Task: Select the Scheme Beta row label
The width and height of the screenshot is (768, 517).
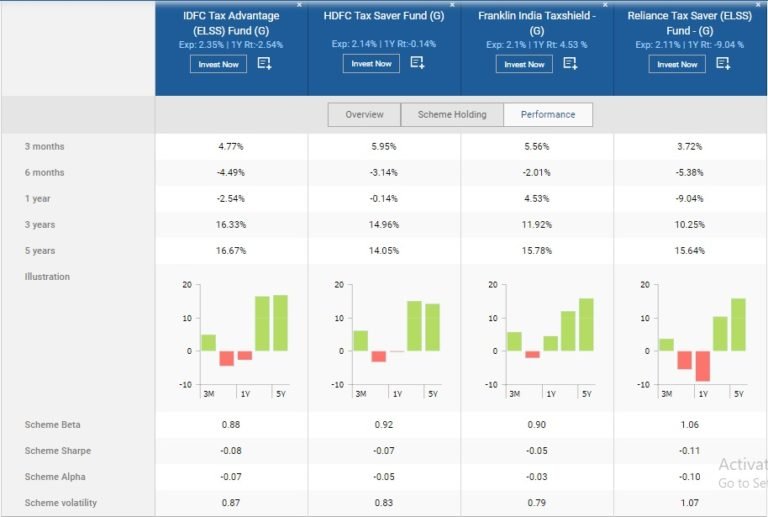Action: 52,424
